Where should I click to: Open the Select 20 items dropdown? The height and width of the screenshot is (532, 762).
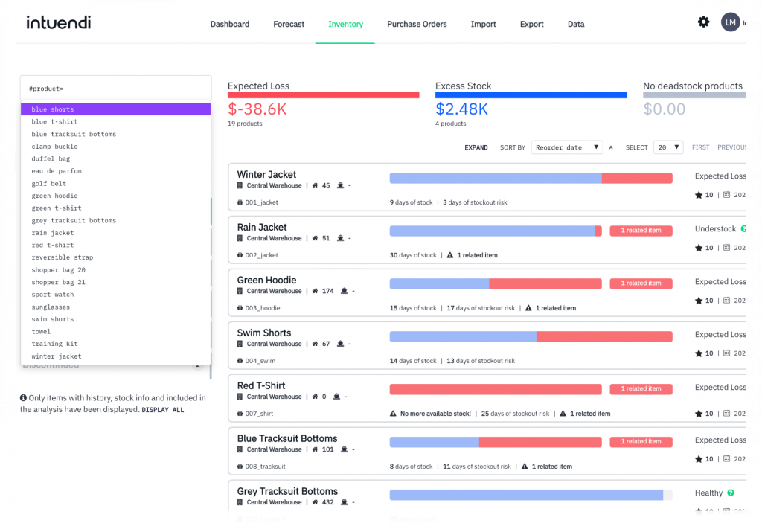click(668, 147)
